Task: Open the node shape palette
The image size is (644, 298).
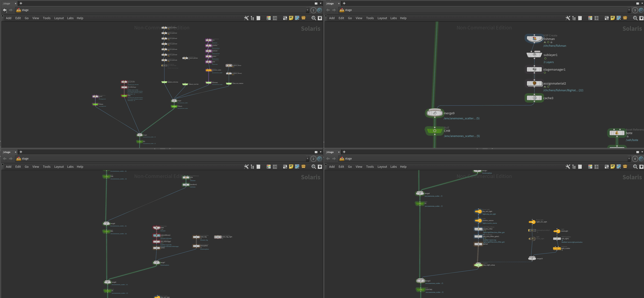Action: (x=275, y=18)
